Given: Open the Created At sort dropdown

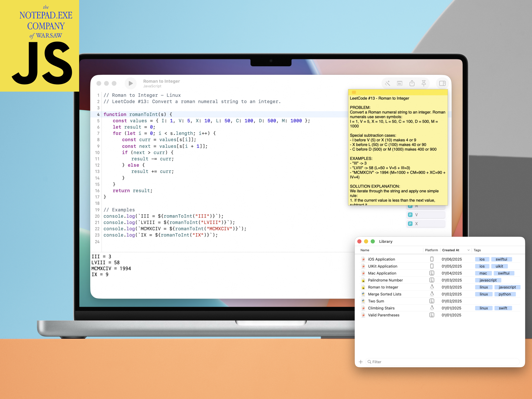Looking at the screenshot, I should coord(468,250).
